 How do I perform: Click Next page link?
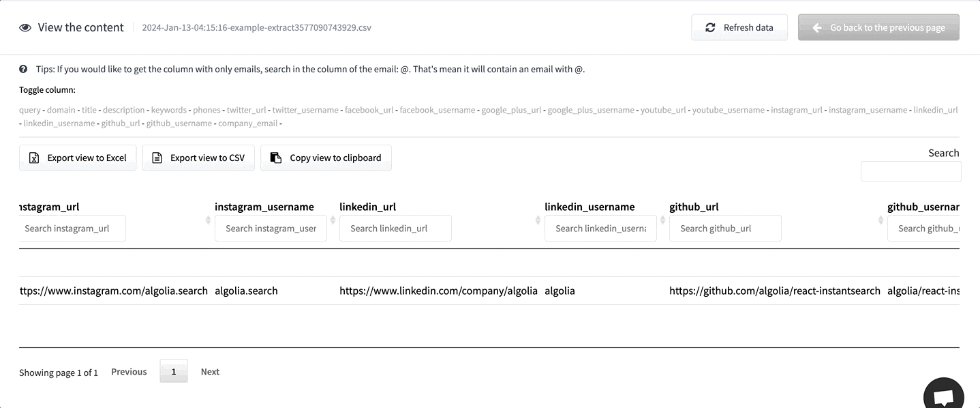210,372
